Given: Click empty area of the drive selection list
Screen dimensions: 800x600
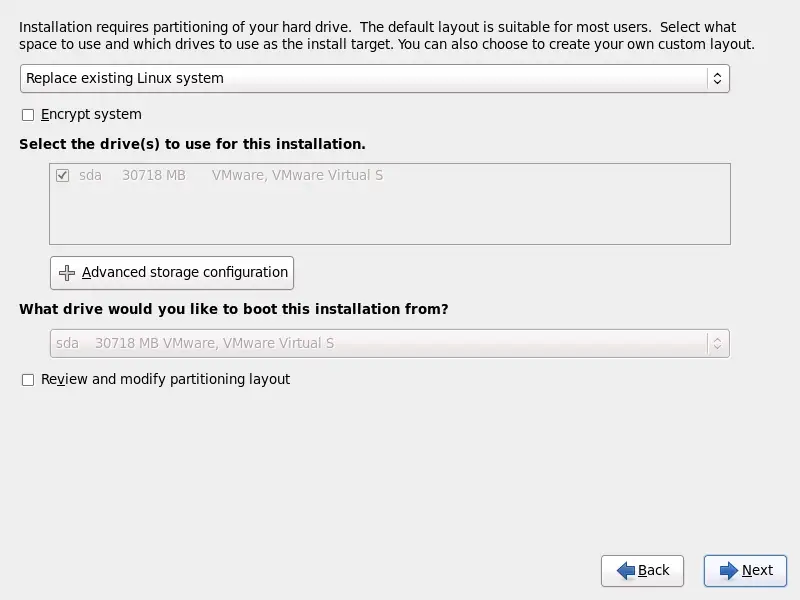Looking at the screenshot, I should tap(390, 214).
